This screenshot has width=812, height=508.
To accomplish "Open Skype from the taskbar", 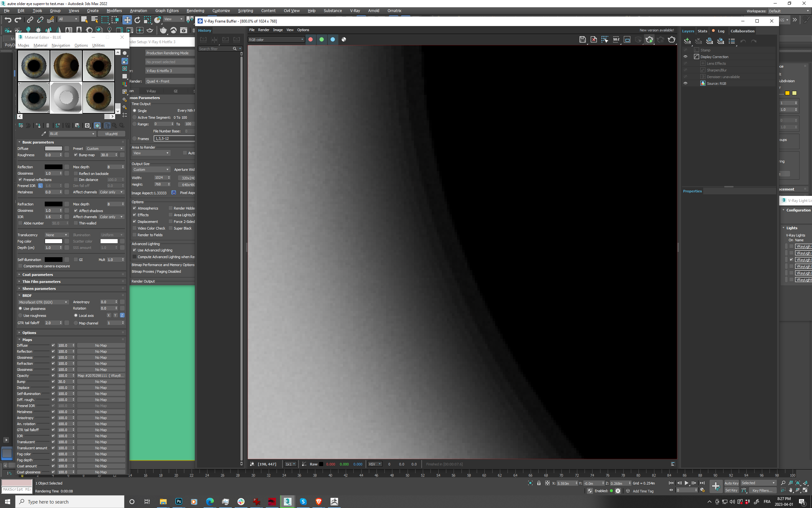I will (303, 501).
